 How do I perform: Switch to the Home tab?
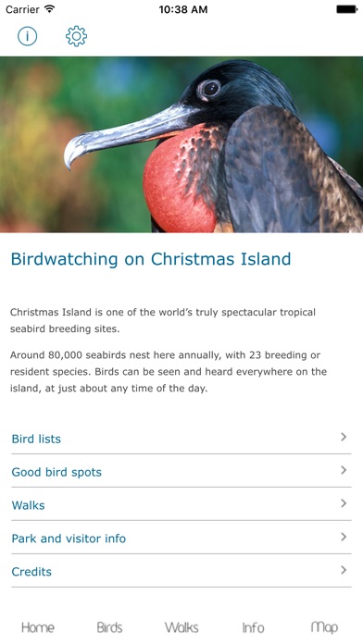point(38,627)
